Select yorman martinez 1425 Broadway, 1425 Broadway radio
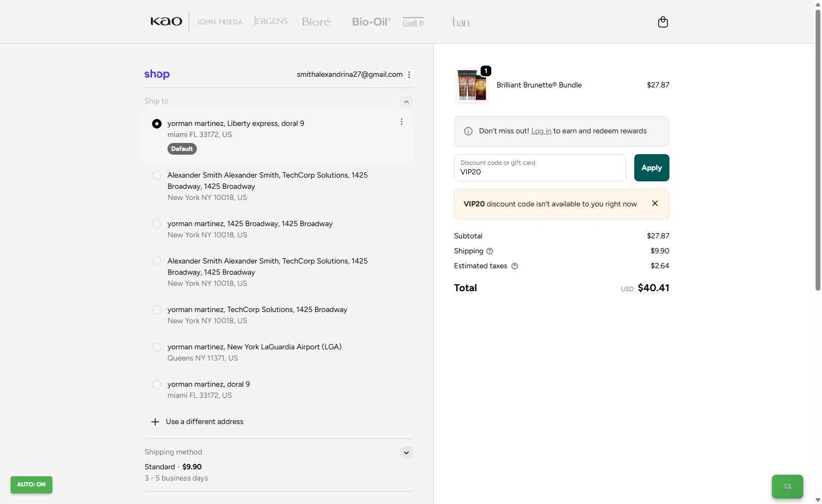This screenshot has width=822, height=504. click(156, 224)
